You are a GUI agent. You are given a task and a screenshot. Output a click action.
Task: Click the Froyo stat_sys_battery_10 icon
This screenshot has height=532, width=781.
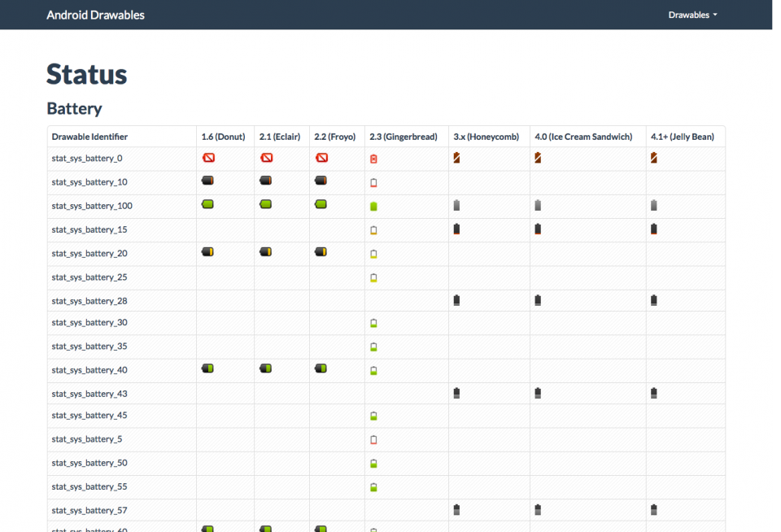[321, 181]
